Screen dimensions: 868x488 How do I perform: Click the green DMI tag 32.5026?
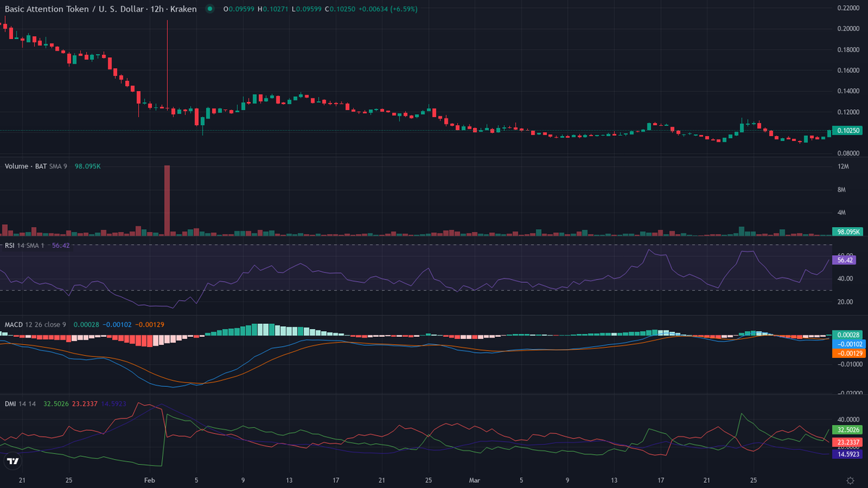(847, 429)
